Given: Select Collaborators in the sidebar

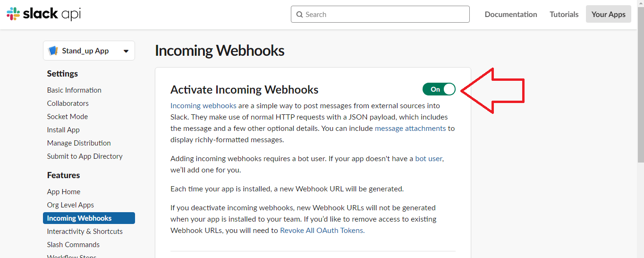Looking at the screenshot, I should click(x=68, y=103).
